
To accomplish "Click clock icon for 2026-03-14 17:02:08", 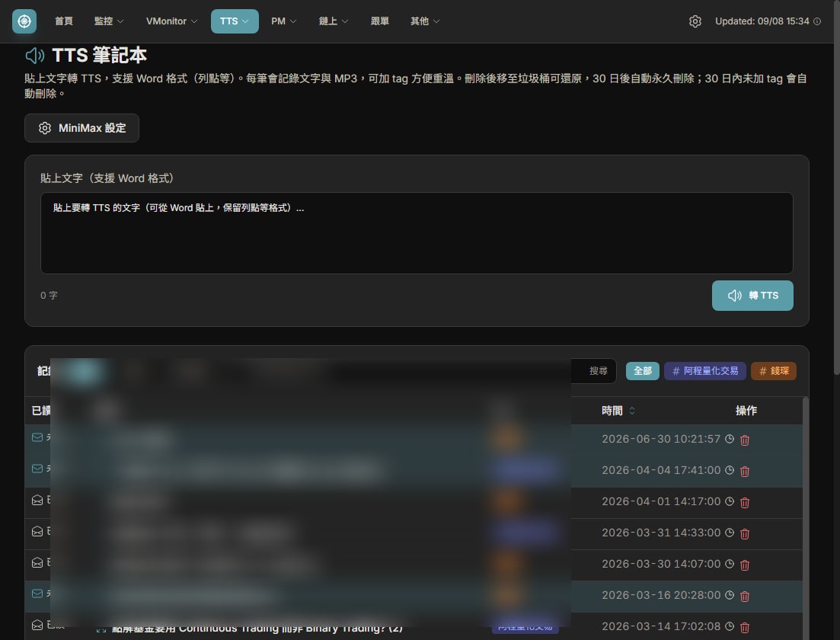I will [729, 626].
